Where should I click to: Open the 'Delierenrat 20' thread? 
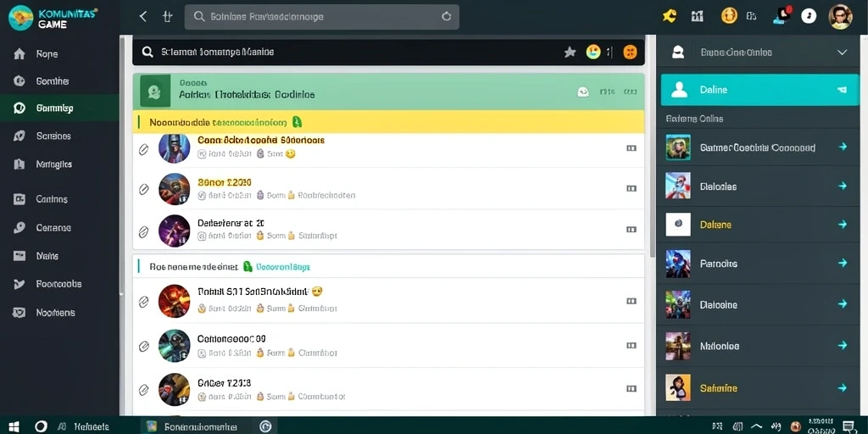(x=231, y=223)
